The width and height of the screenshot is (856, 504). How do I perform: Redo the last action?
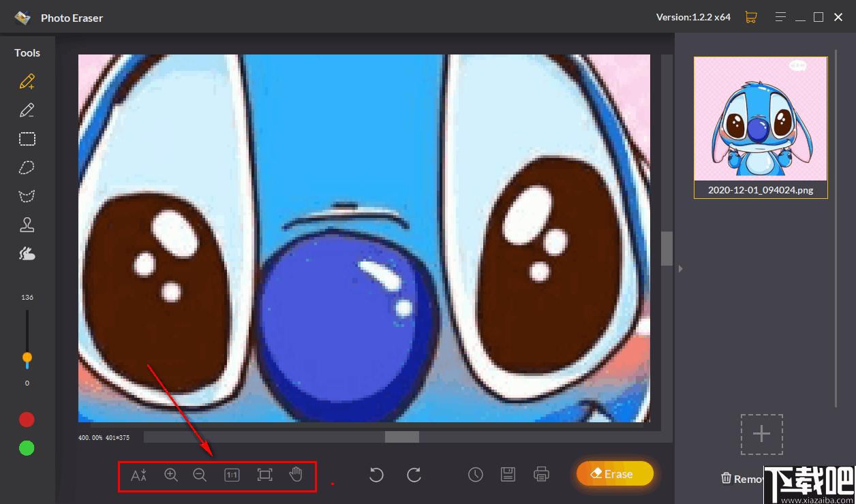click(x=414, y=475)
